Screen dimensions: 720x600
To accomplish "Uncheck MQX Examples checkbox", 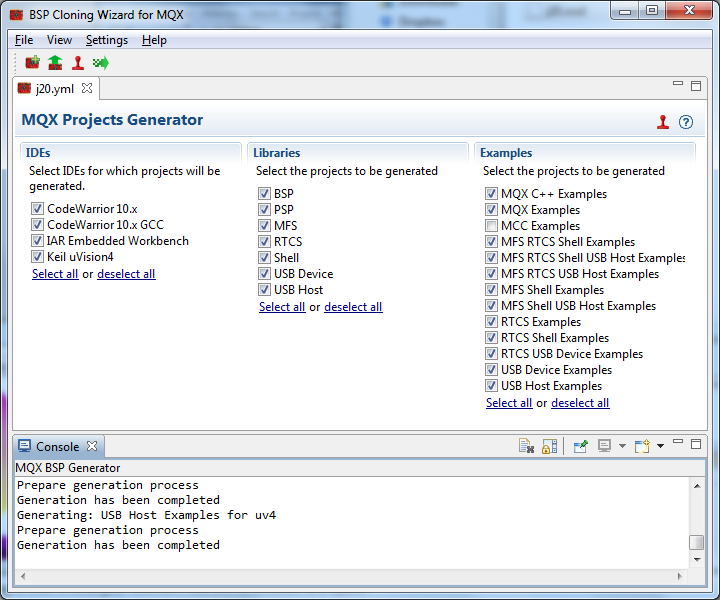I will click(491, 209).
